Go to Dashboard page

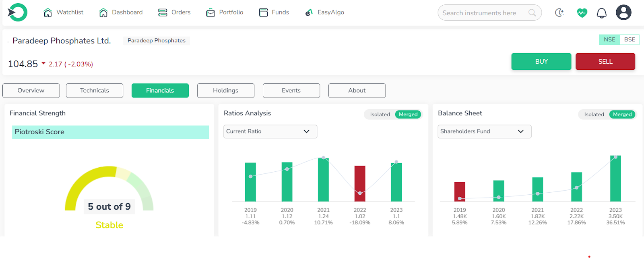coord(127,12)
